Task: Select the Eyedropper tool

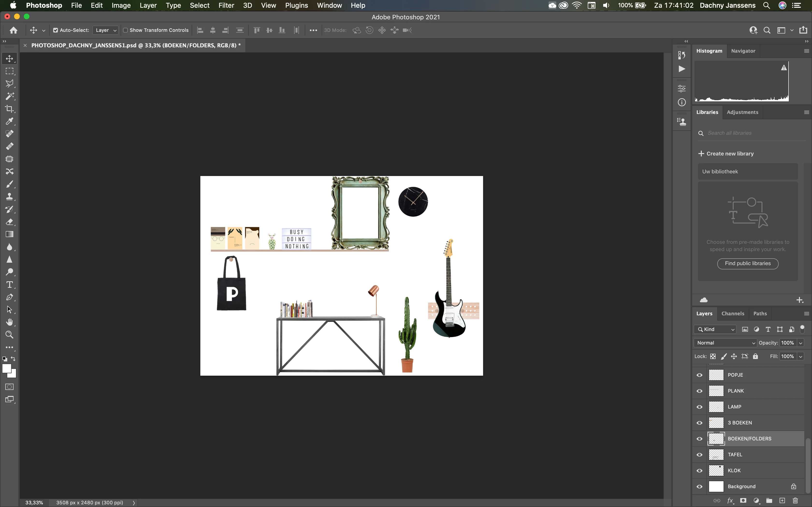Action: pyautogui.click(x=9, y=121)
